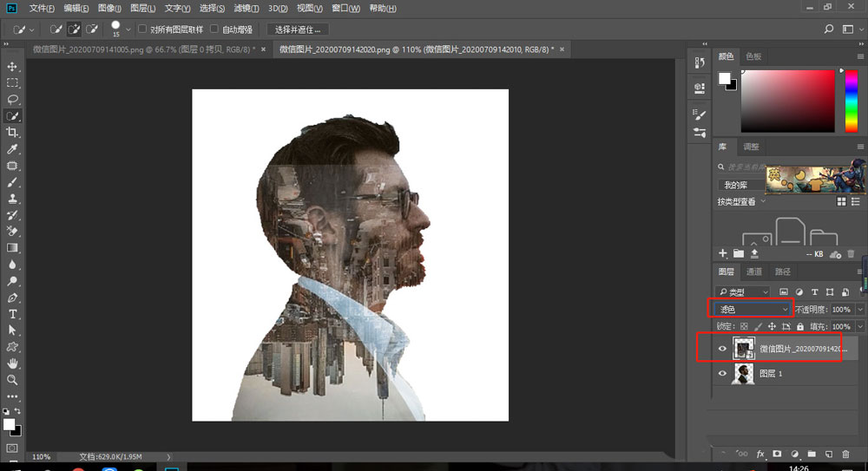Choose the Crop tool
Image resolution: width=868 pixels, height=471 pixels.
coord(12,132)
